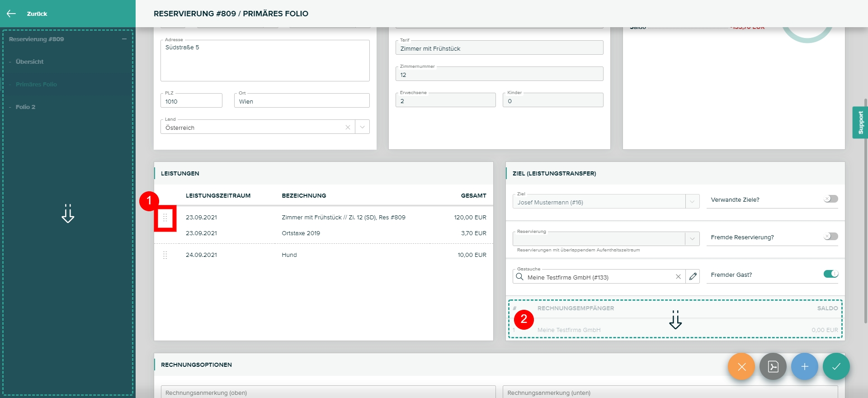The height and width of the screenshot is (398, 868).
Task: Open the Reservierung dropdown
Action: [692, 239]
